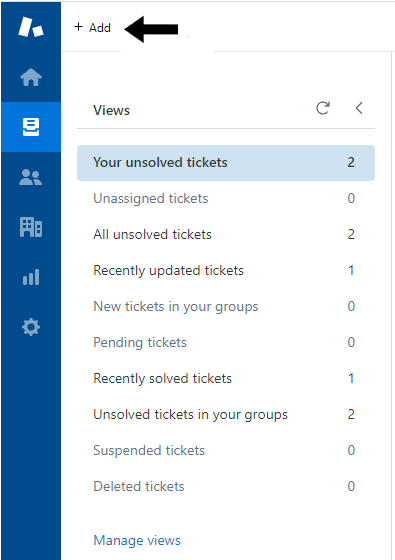Select Your unsolved tickets view
The image size is (395, 560).
(226, 163)
